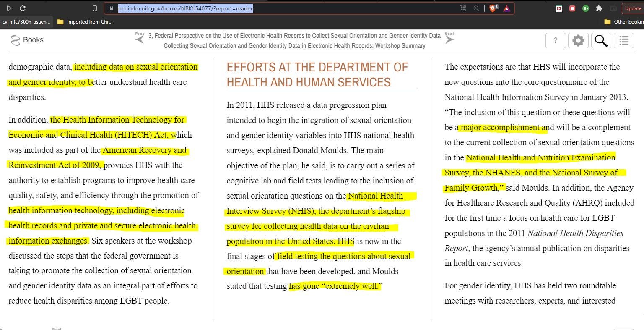Go to the Books home logo
Viewport: 644px width, 330px height.
(x=27, y=40)
